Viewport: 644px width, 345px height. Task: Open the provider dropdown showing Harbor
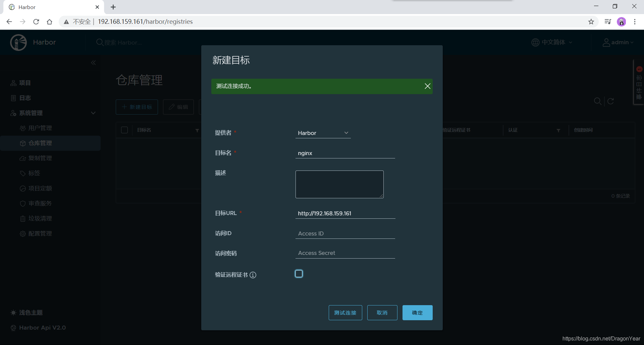[323, 133]
